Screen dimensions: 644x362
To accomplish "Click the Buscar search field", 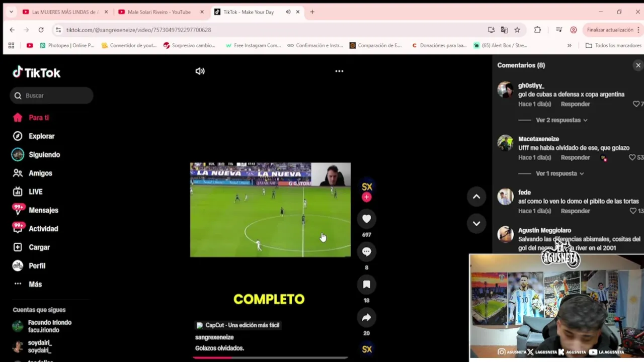I will click(x=51, y=96).
